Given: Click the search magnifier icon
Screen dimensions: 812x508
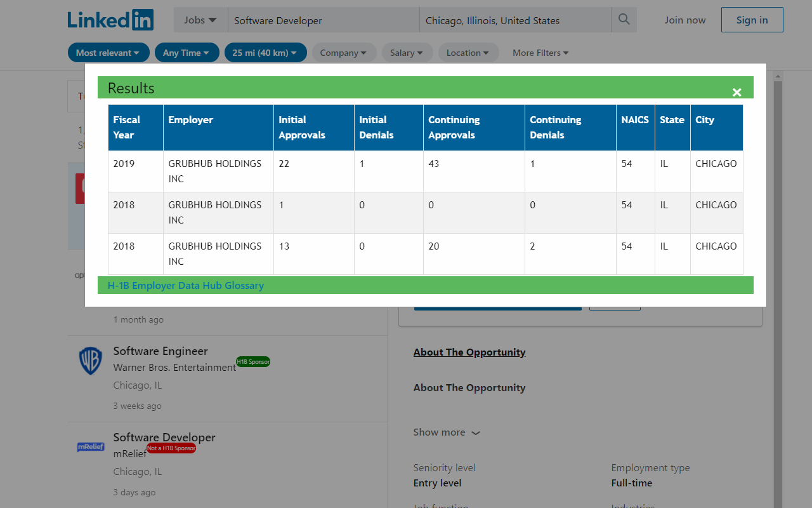Looking at the screenshot, I should click(x=624, y=20).
